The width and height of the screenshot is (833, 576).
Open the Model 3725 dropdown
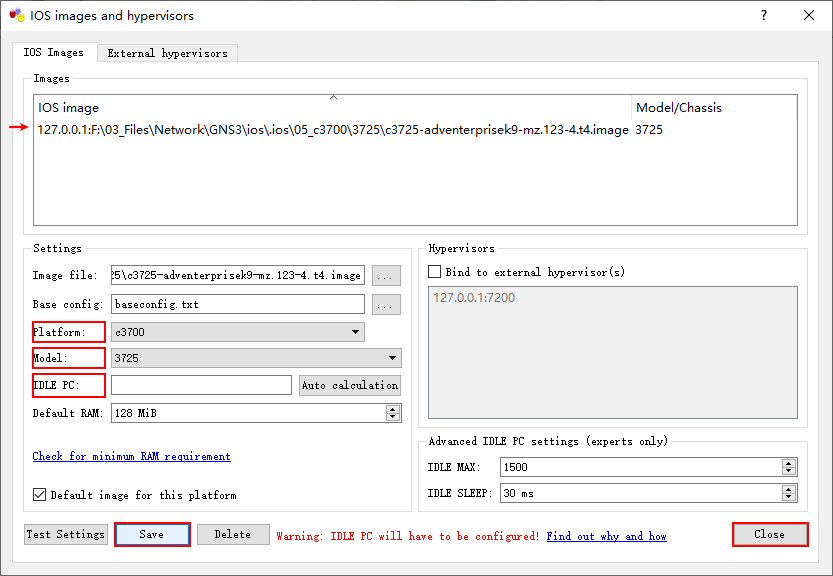tap(256, 358)
